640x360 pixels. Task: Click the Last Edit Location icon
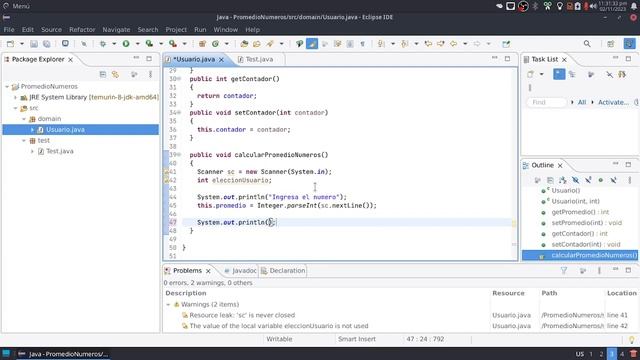(x=428, y=44)
